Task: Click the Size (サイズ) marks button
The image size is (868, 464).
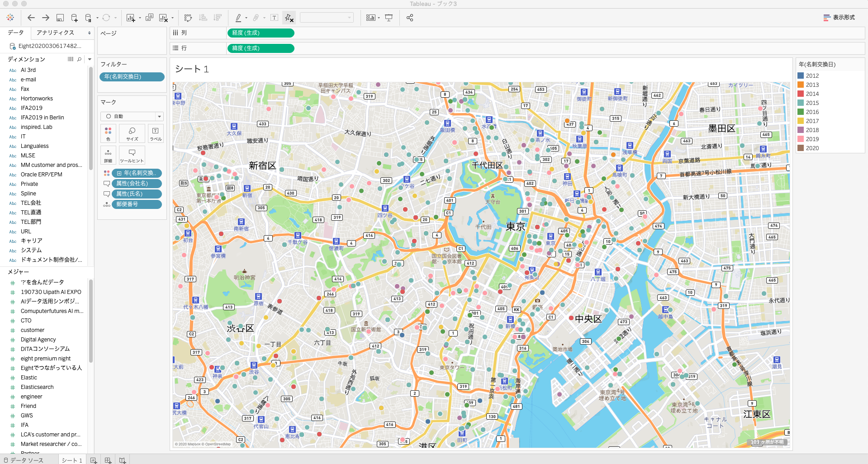Action: click(x=132, y=133)
